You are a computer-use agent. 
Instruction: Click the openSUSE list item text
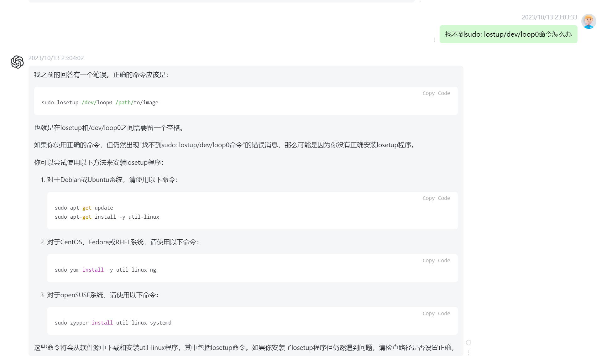coord(102,295)
